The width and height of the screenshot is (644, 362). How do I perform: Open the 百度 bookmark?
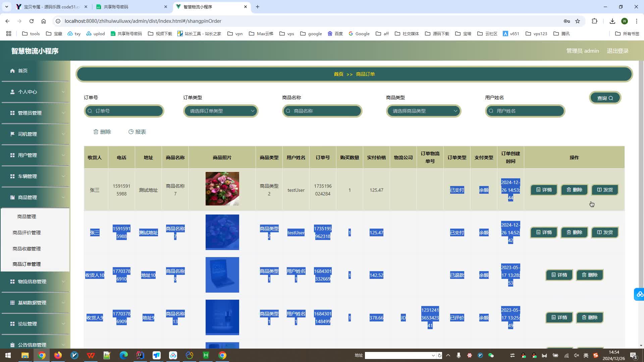335,34
